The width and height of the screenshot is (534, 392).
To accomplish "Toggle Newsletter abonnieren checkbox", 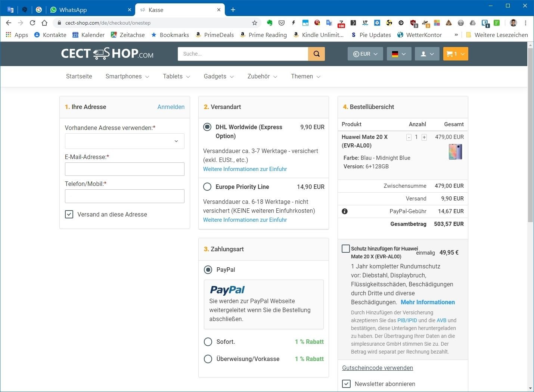I will pyautogui.click(x=347, y=384).
